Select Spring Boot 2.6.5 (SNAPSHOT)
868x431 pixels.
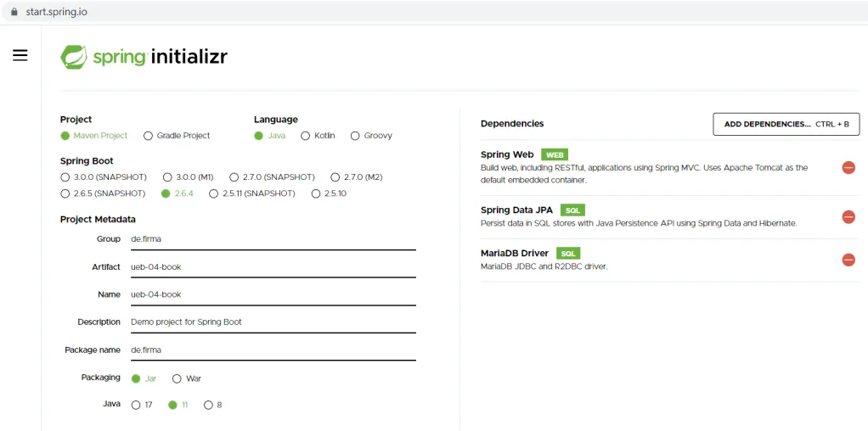tap(103, 193)
